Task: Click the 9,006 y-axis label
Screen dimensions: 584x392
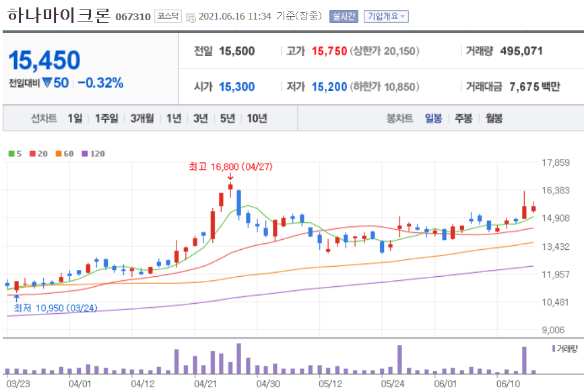Action: tap(555, 330)
